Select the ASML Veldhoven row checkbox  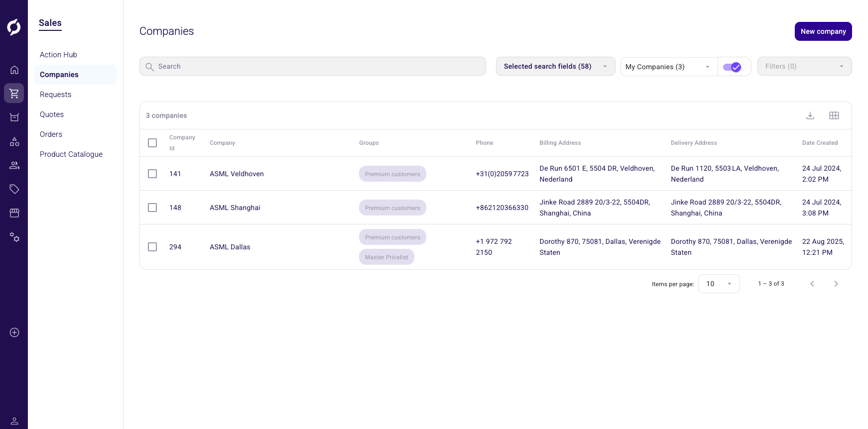point(152,174)
